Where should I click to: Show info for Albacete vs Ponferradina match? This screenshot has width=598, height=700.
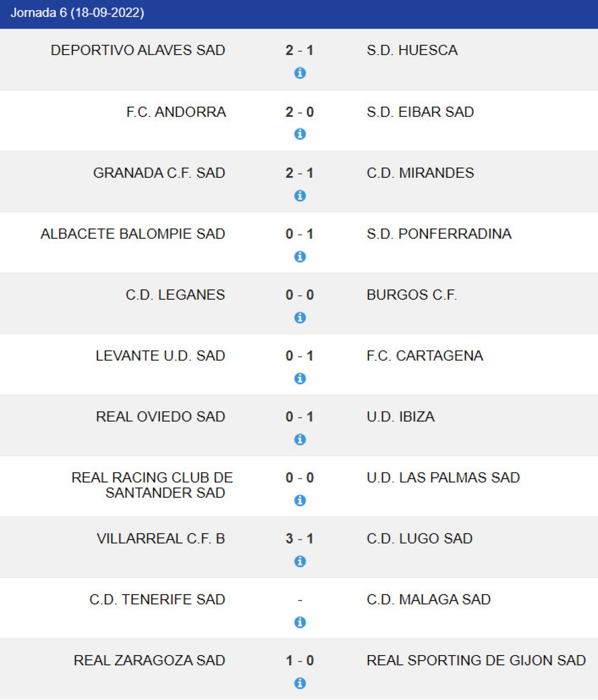point(300,256)
